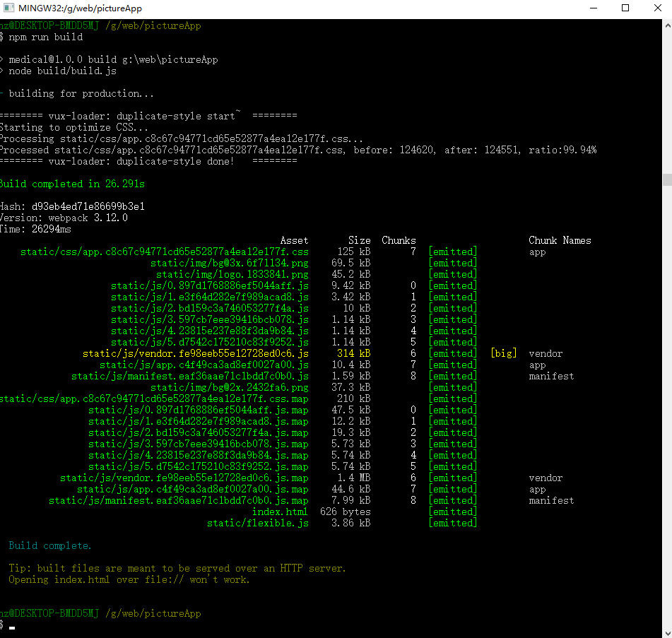The width and height of the screenshot is (672, 638).
Task: Close the MINGW32 terminal window
Action: tap(657, 8)
